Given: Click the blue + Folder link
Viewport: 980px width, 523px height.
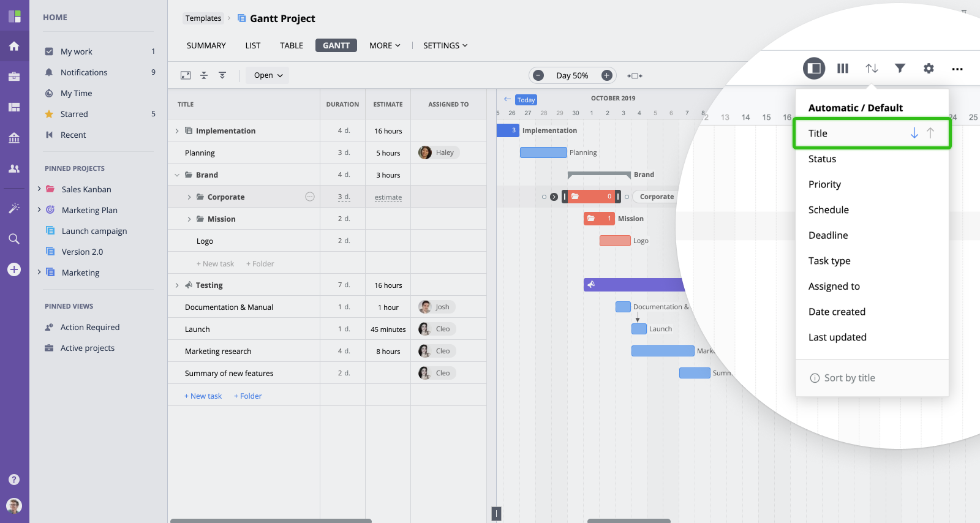Looking at the screenshot, I should coord(247,396).
